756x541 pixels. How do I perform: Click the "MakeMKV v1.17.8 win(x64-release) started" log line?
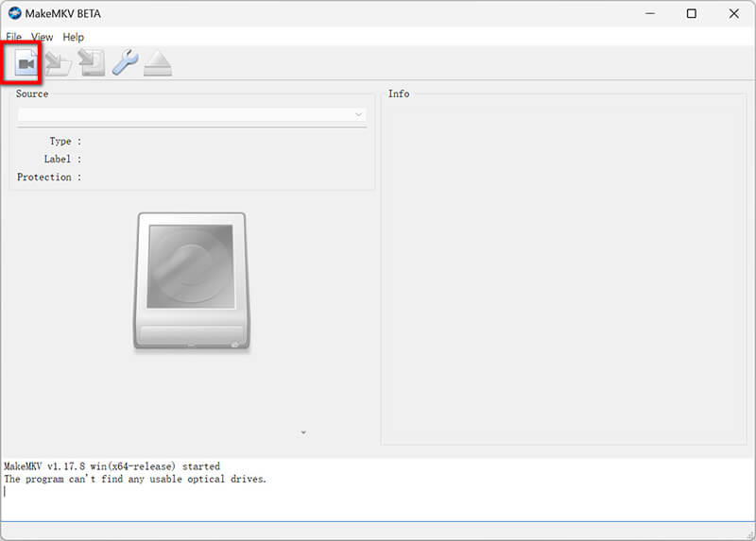click(112, 465)
